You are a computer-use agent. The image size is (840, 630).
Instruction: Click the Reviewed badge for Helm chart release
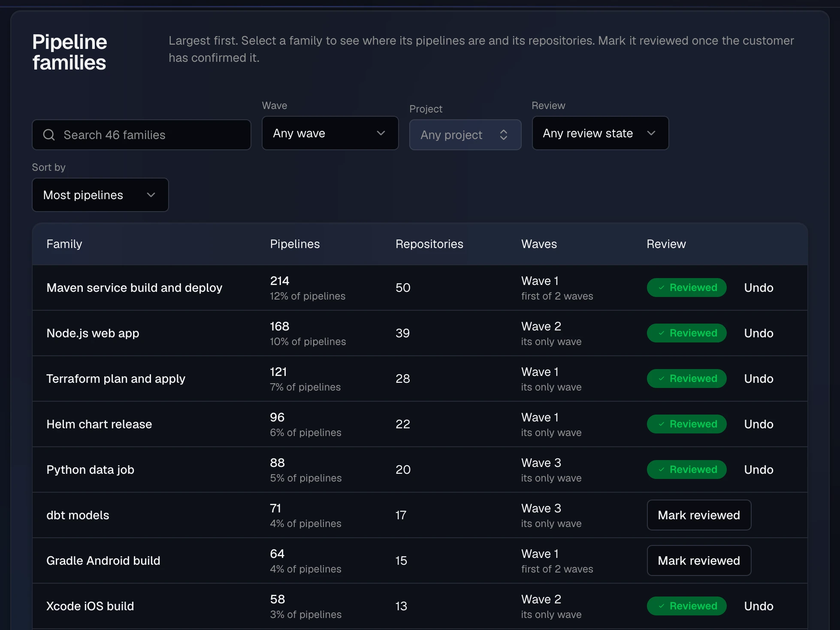686,424
